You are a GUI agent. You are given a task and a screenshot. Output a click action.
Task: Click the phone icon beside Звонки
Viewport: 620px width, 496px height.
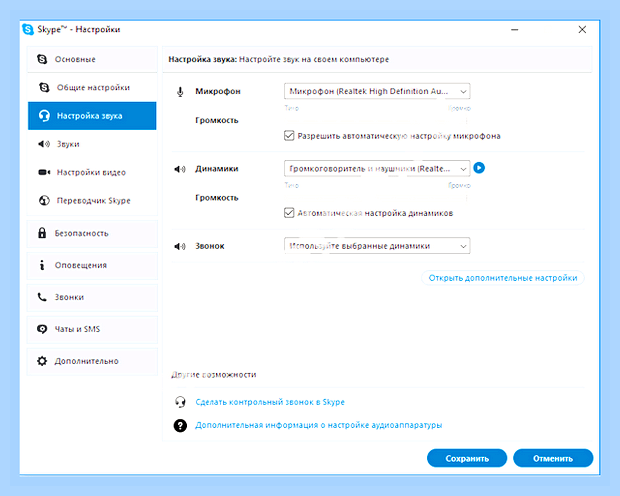42,297
